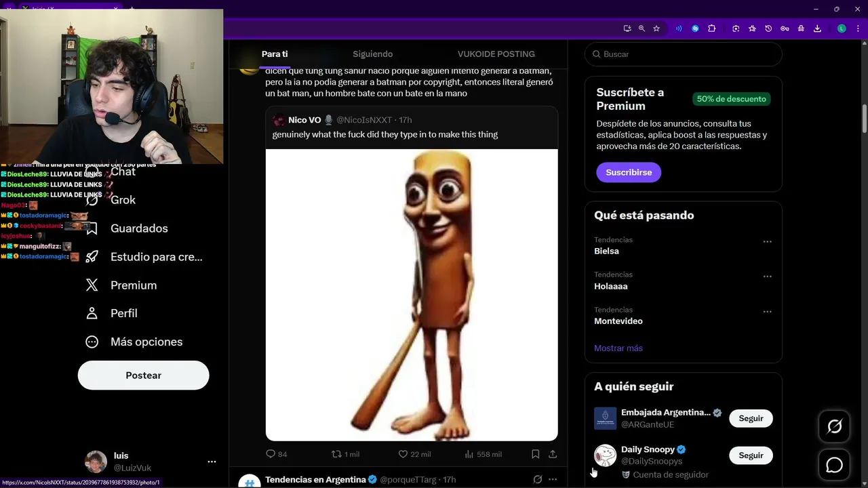Reply to the bat man post
Screen dimensions: 868x488
click(271, 454)
